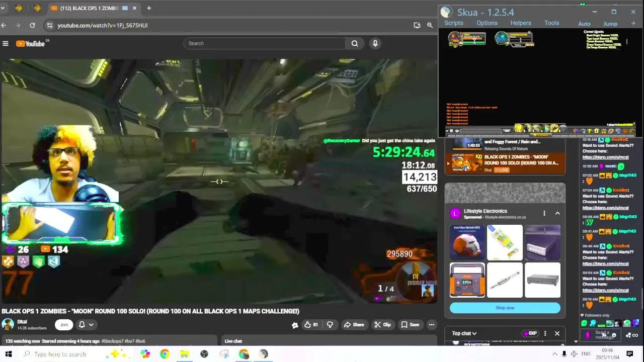Close the live chat panel
644x362 pixels.
pyautogui.click(x=557, y=333)
